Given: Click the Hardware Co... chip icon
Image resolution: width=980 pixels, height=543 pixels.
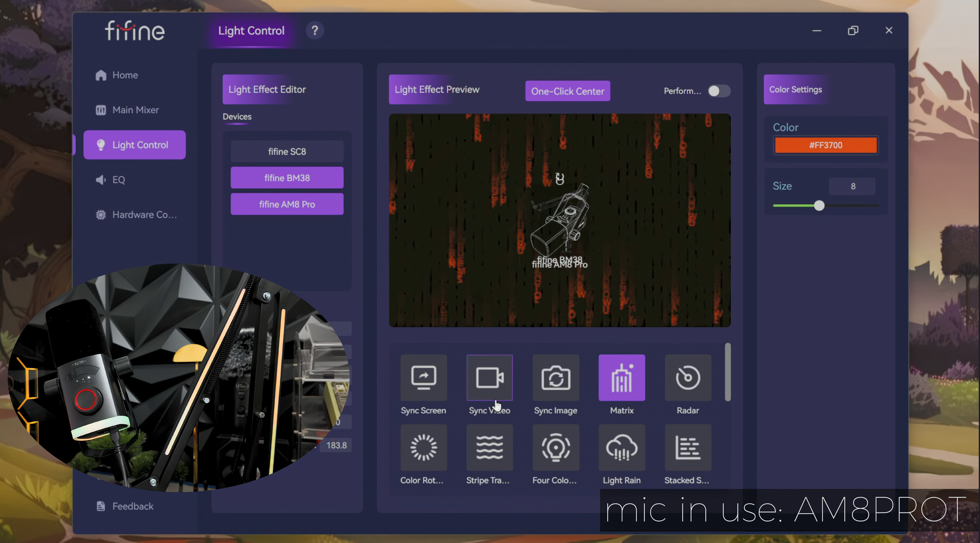Looking at the screenshot, I should [101, 215].
